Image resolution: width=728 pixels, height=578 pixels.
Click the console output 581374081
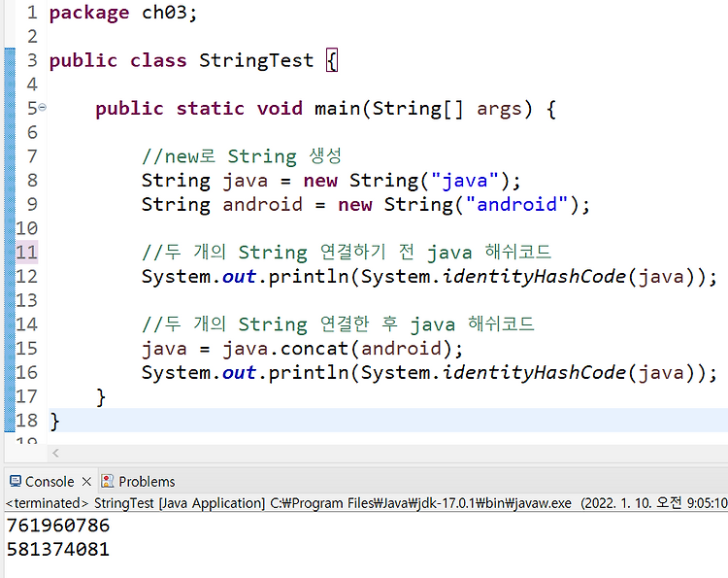pos(58,550)
